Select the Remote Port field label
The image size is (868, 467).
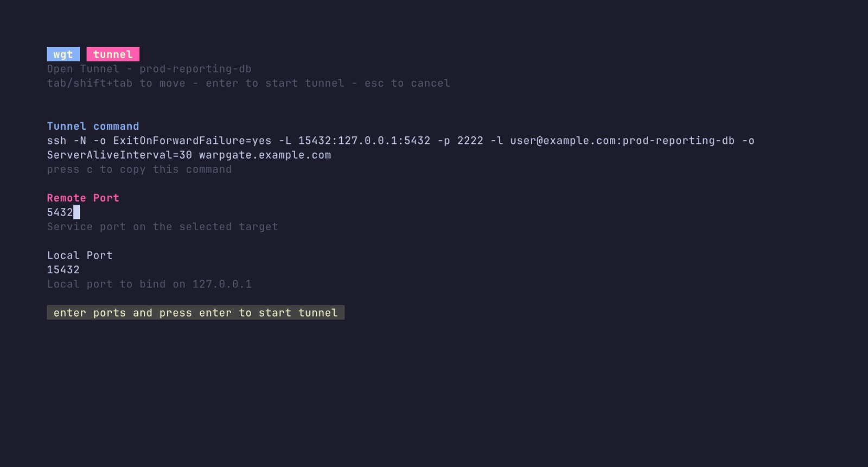(x=83, y=198)
